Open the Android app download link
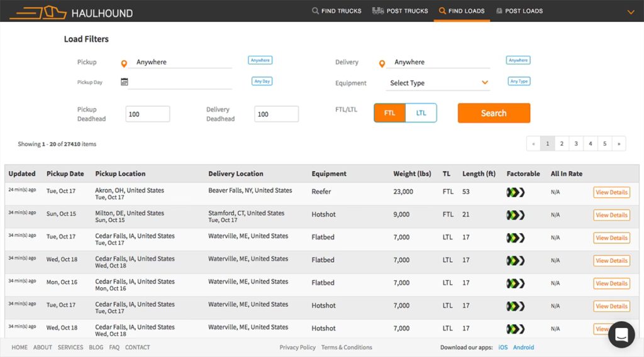This screenshot has height=357, width=644. (523, 348)
